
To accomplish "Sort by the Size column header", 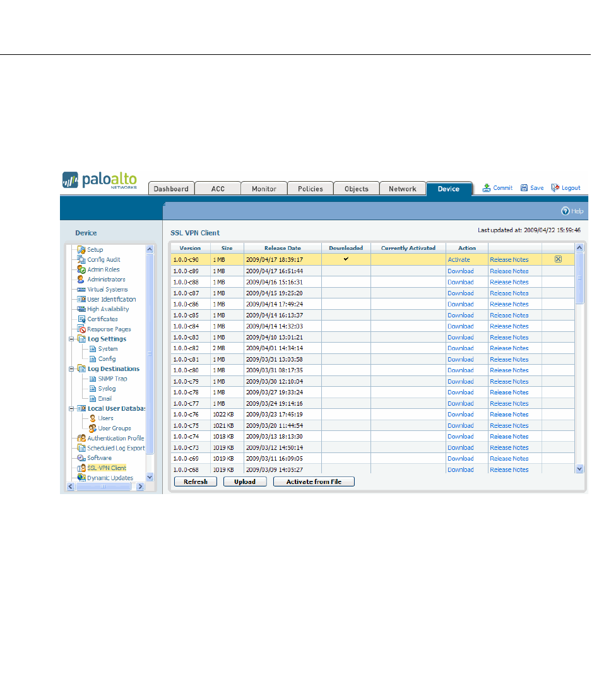I will tap(227, 248).
